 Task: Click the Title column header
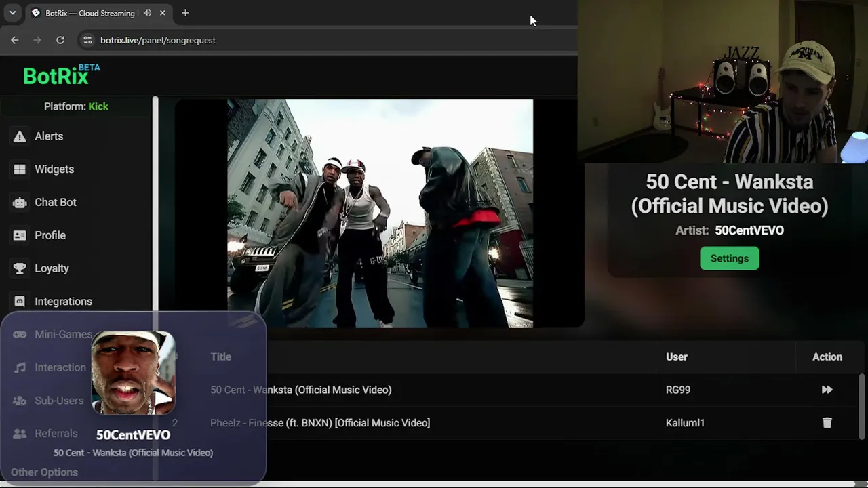(220, 357)
